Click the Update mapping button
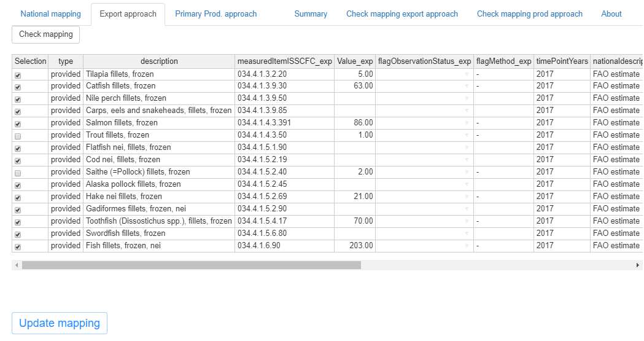This screenshot has width=644, height=341. click(x=60, y=323)
